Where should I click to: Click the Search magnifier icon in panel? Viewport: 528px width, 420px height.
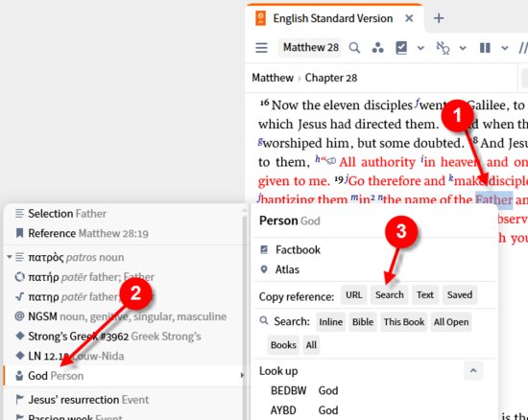[264, 321]
